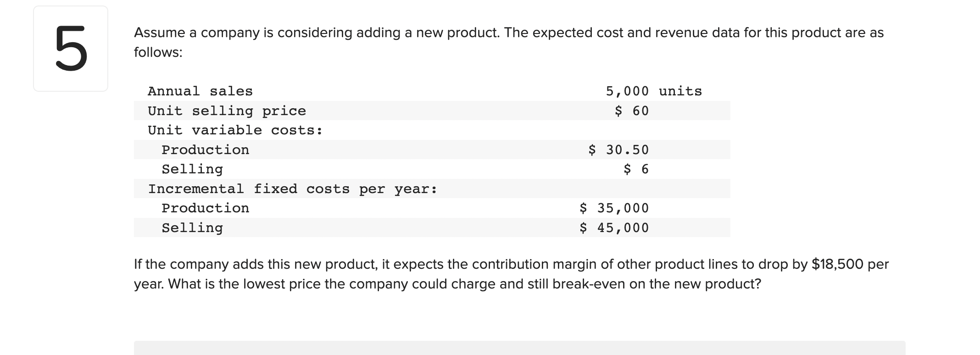Image resolution: width=980 pixels, height=355 pixels.
Task: Click the $ 6 selling cost value
Action: point(636,169)
